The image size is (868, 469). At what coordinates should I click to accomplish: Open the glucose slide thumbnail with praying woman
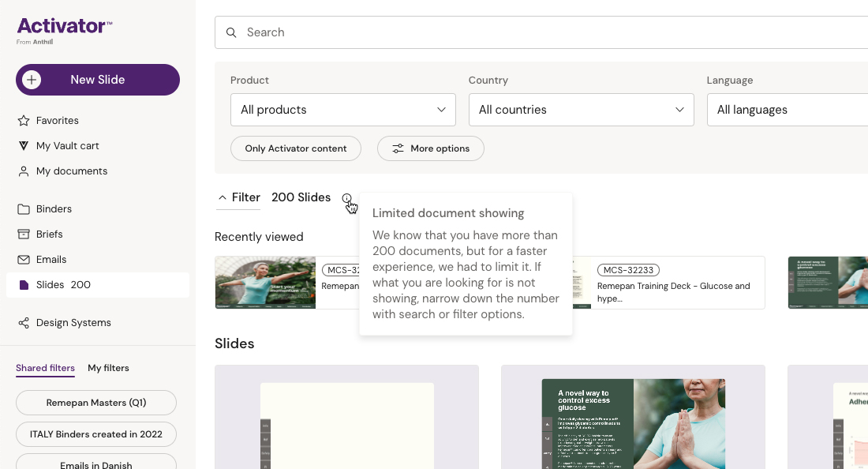pos(633,422)
